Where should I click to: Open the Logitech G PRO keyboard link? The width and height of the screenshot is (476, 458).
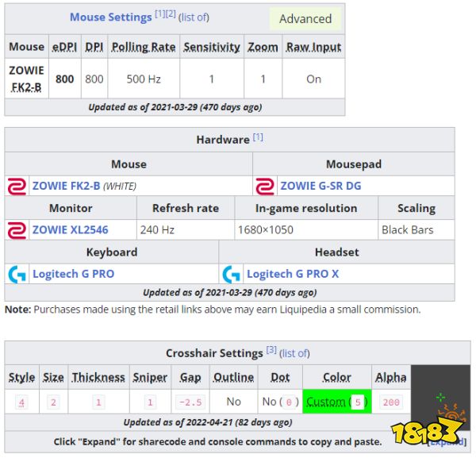click(74, 274)
